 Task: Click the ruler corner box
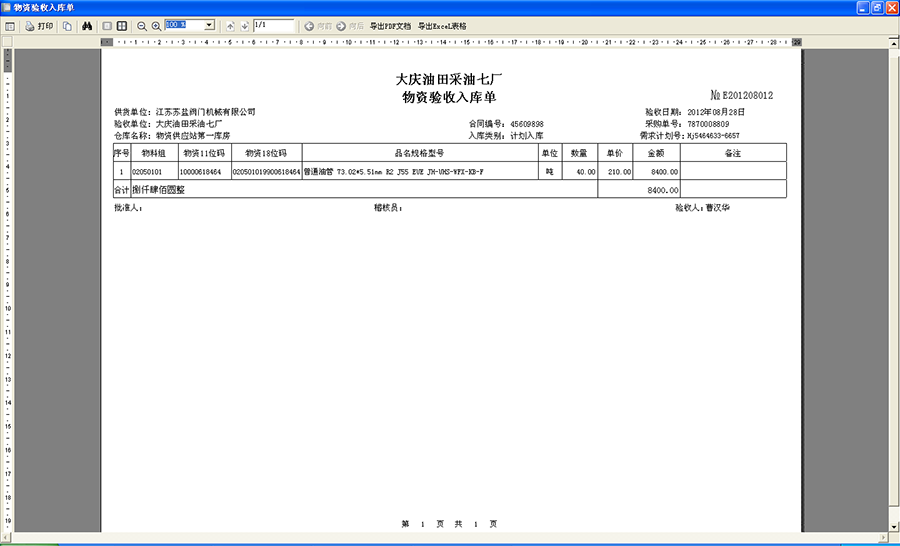pyautogui.click(x=7, y=41)
